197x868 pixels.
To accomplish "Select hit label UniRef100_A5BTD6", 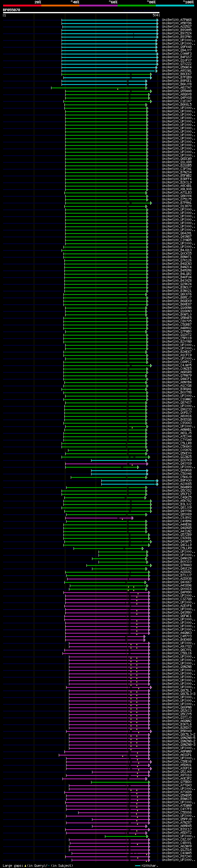I will point(177,23).
